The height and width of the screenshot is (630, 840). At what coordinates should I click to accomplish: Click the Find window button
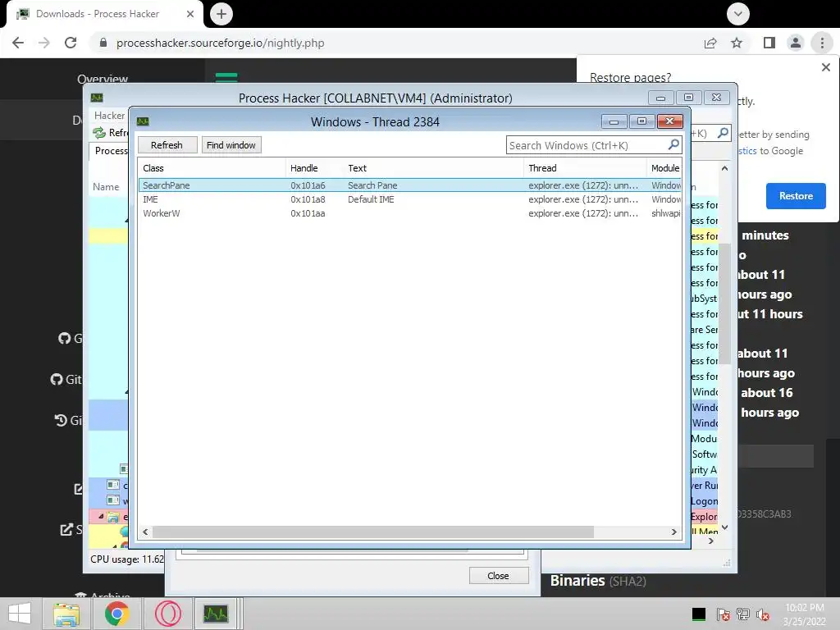231,145
